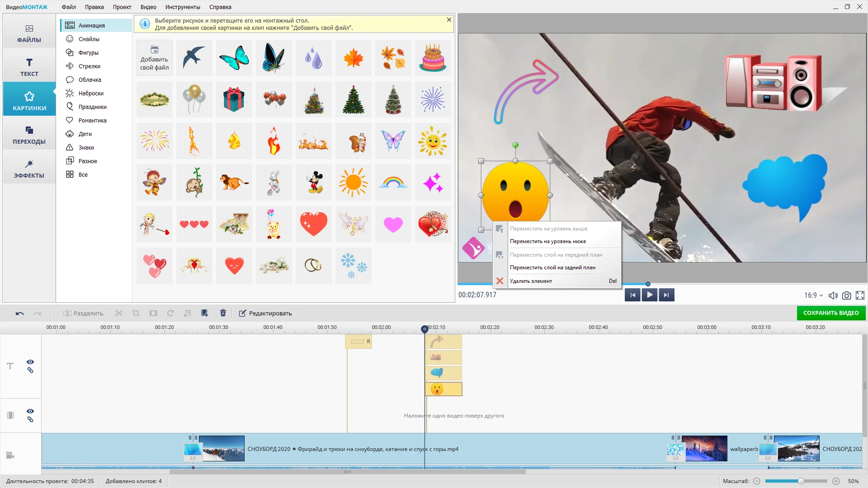Play the video preview

pos(650,295)
